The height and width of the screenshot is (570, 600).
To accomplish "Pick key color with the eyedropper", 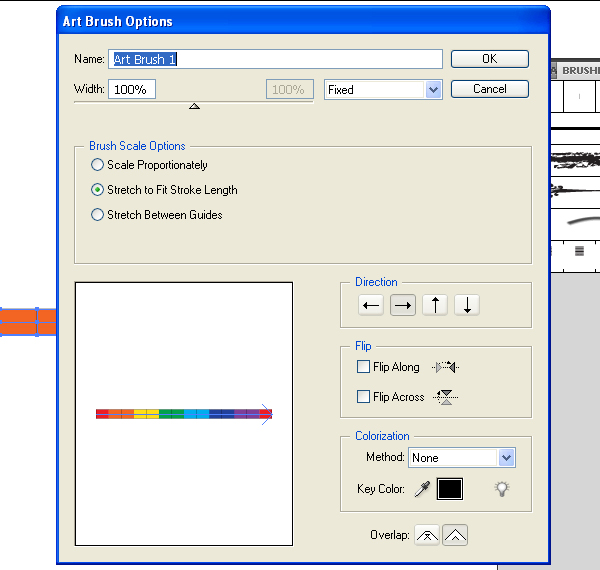I will 423,489.
